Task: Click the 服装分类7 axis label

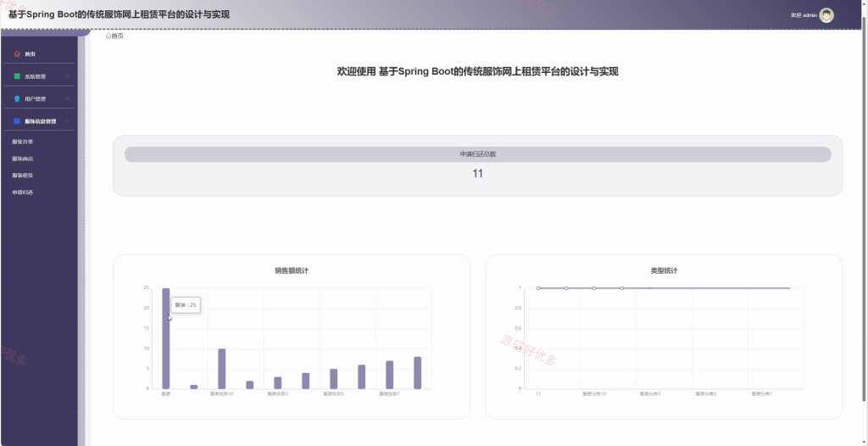Action: [x=762, y=394]
